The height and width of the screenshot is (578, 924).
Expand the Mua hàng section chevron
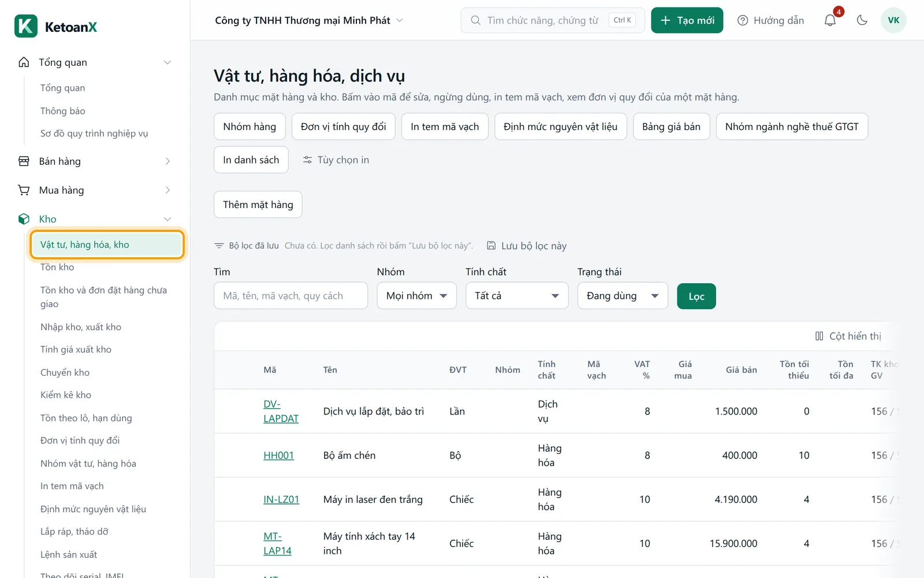pos(167,190)
